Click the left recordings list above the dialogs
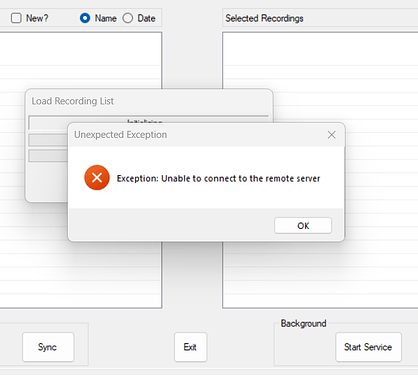 coord(81,60)
